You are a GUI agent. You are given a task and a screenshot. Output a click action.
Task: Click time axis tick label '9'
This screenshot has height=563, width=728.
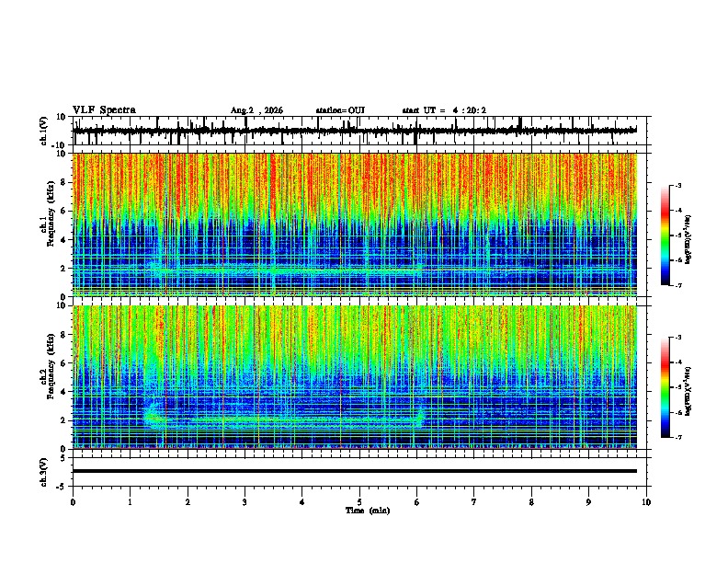click(x=588, y=502)
